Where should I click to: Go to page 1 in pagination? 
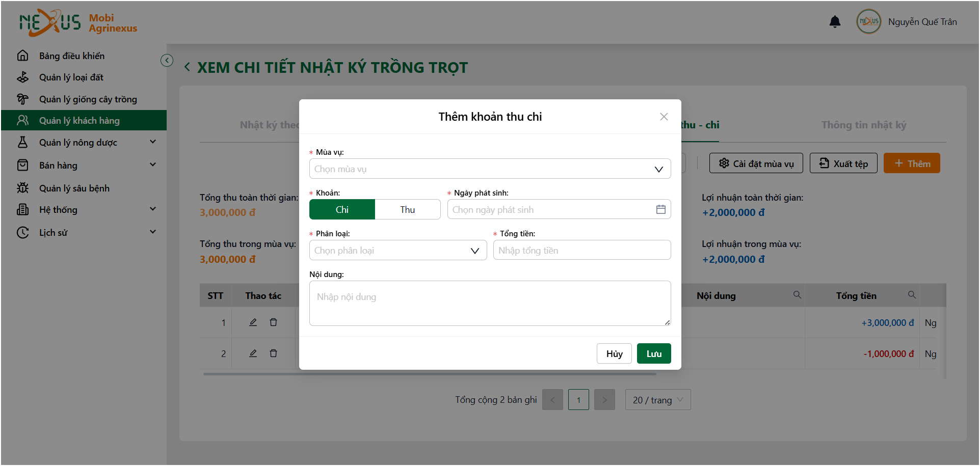(x=578, y=400)
